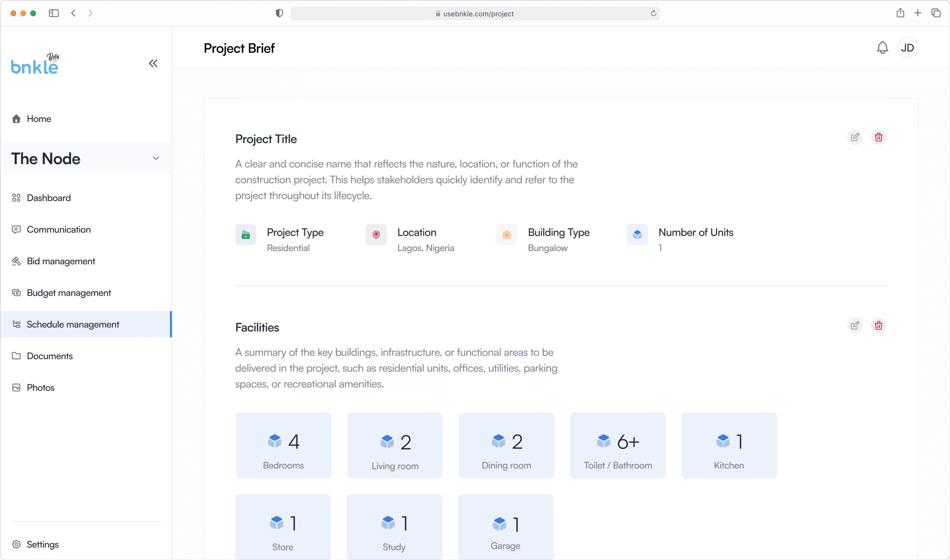The width and height of the screenshot is (950, 560).
Task: Open a new browser tab
Action: 918,13
